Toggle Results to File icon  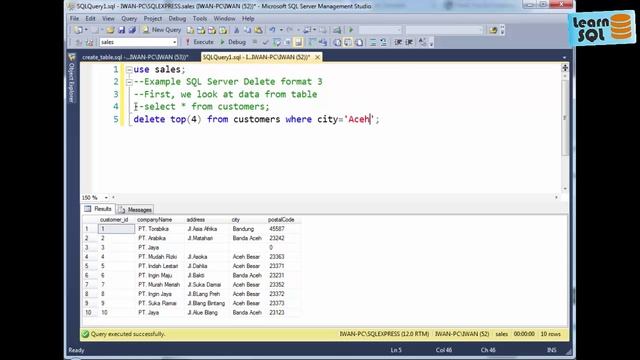pos(359,42)
